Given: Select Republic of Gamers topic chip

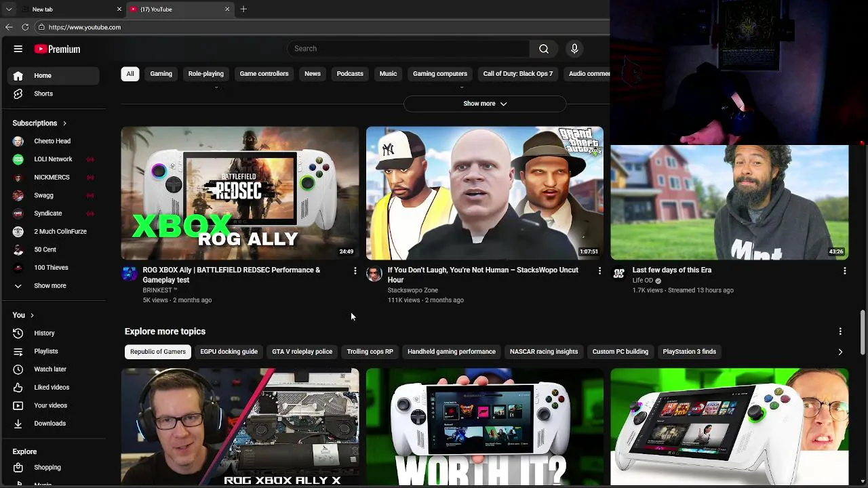Looking at the screenshot, I should click(x=158, y=352).
